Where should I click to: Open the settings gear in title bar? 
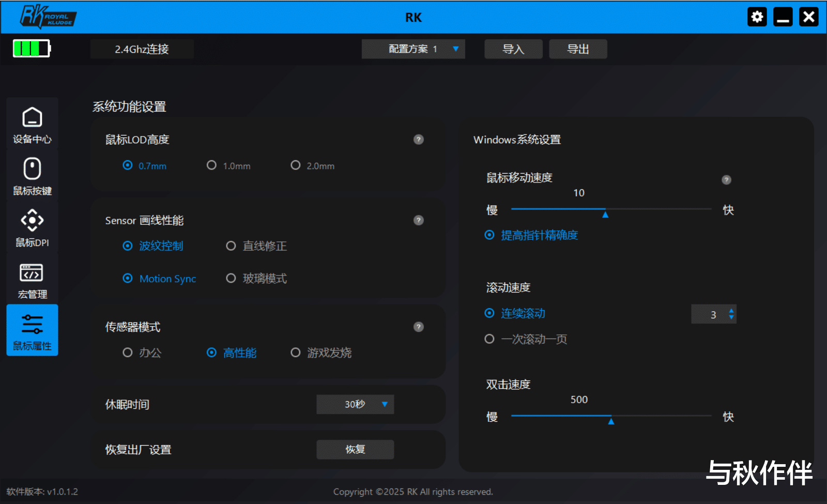tap(757, 17)
